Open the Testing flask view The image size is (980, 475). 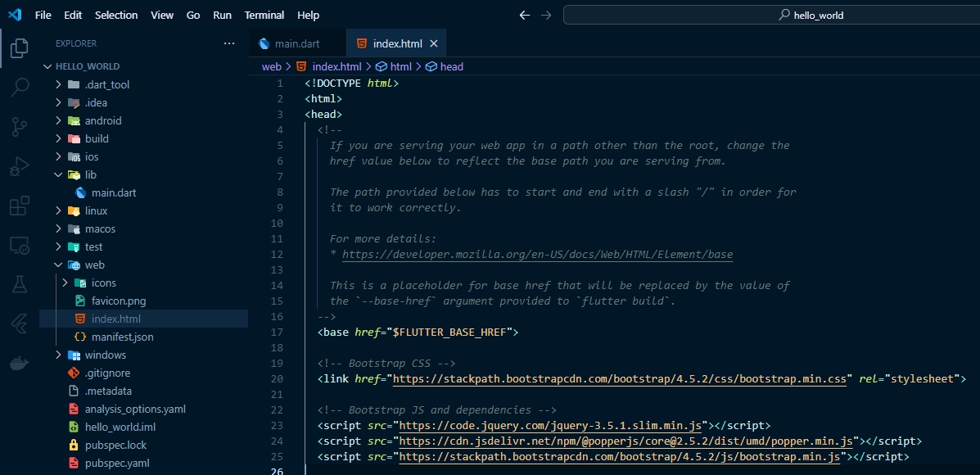[x=20, y=284]
